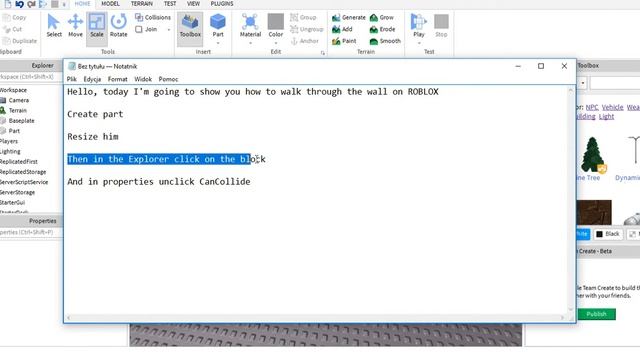Click the Grow terrain tool
The image size is (640, 360).
tap(382, 18)
